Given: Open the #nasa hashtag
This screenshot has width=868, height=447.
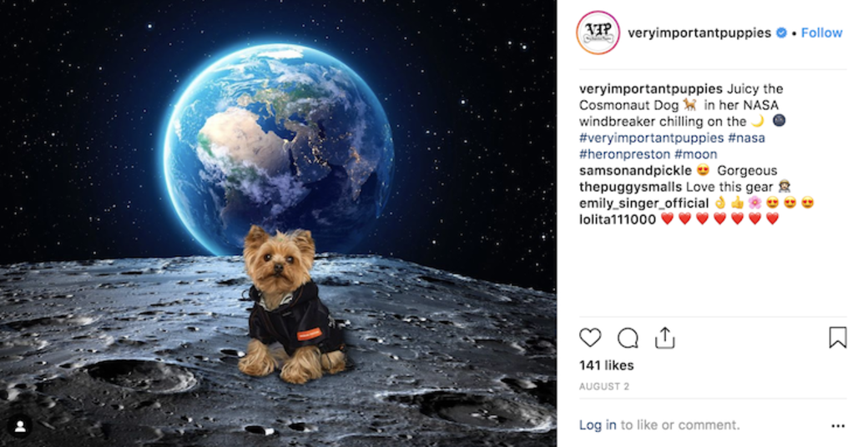Looking at the screenshot, I should (x=747, y=138).
